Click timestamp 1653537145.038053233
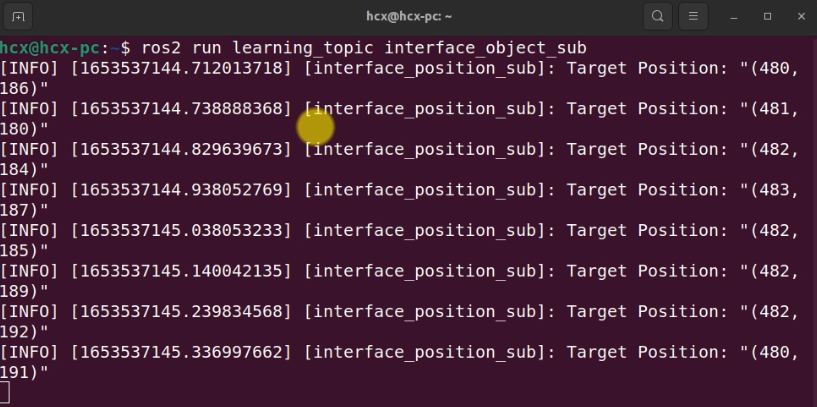This screenshot has height=407, width=817. 180,230
